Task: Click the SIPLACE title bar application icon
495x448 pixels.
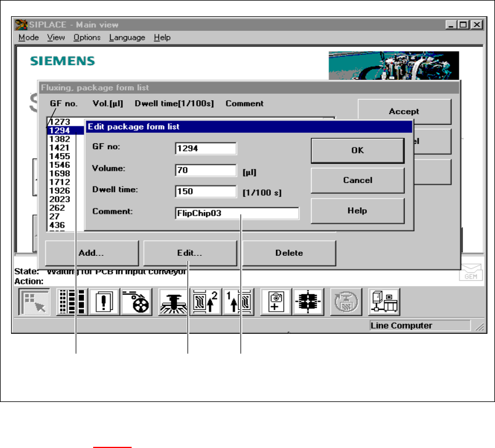Action: 21,24
